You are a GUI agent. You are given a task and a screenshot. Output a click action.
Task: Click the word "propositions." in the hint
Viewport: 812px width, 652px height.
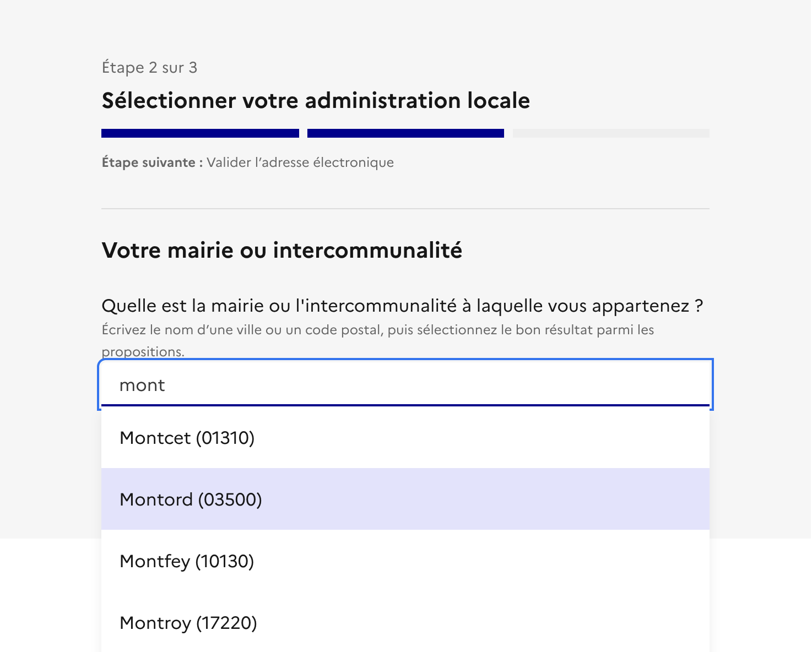[x=143, y=352]
